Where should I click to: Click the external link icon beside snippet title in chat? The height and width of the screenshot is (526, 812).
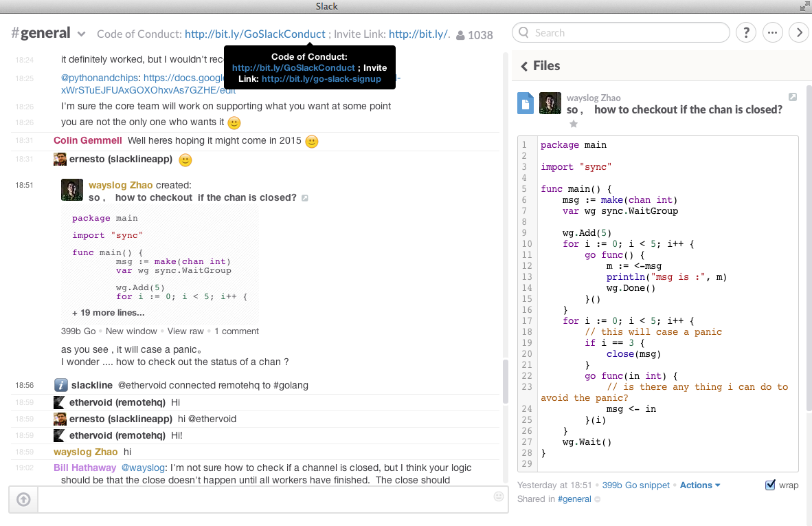pyautogui.click(x=305, y=198)
